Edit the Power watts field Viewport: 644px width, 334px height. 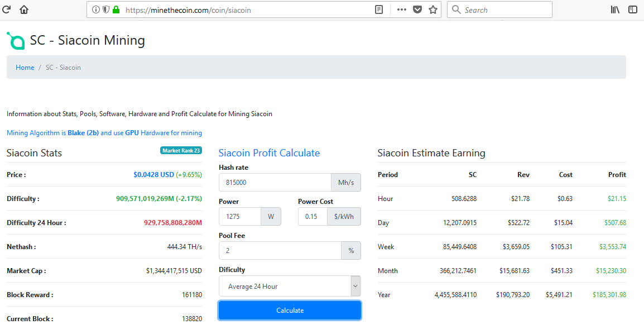tap(240, 217)
